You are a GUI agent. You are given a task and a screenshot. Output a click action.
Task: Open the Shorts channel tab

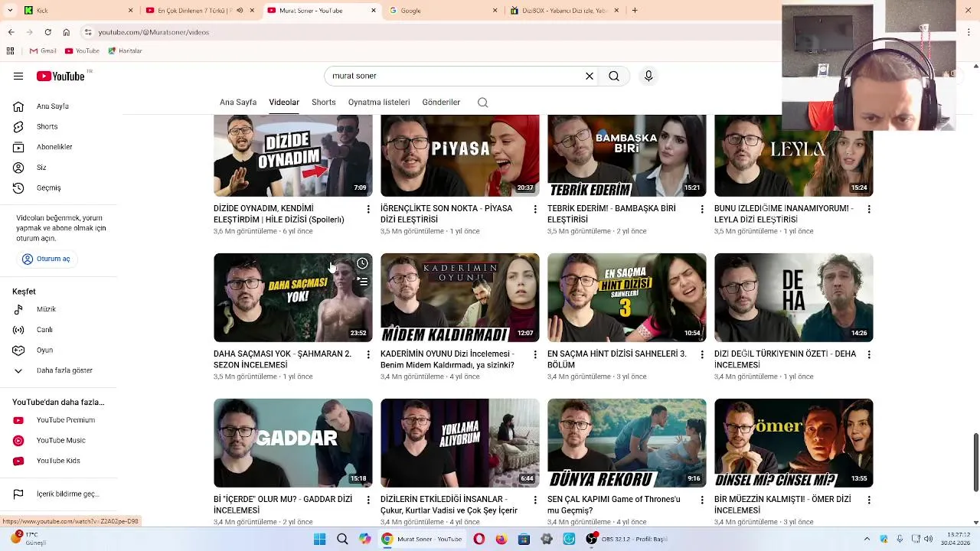coord(324,102)
